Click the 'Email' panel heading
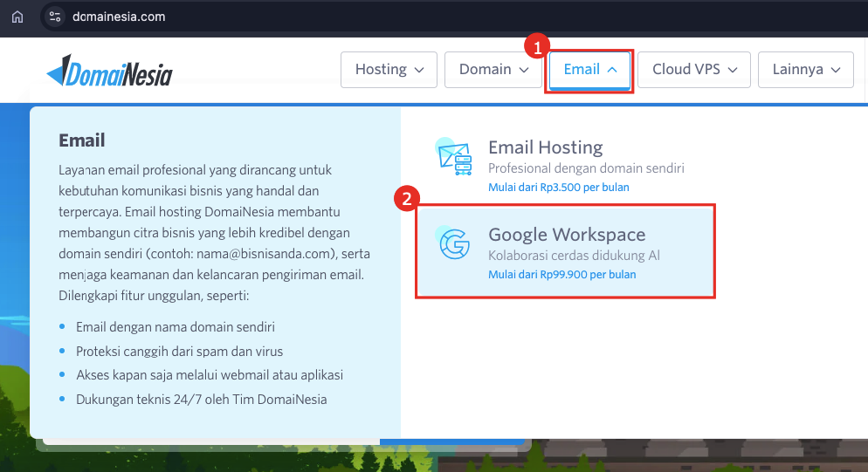Viewport: 868px width, 472px height. (82, 140)
